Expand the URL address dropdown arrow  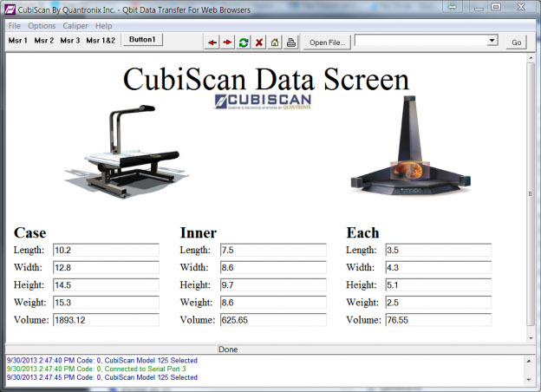(x=492, y=41)
